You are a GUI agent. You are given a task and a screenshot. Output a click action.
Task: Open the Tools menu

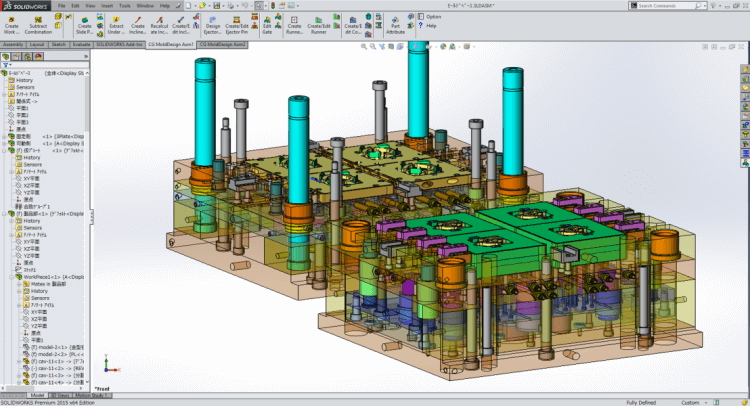click(124, 5)
